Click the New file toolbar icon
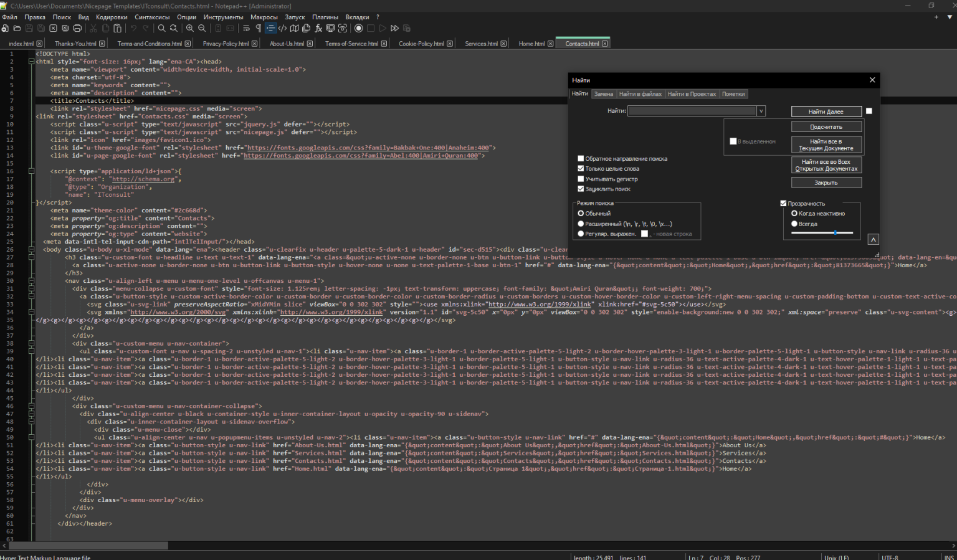The height and width of the screenshot is (560, 957). coord(5,28)
